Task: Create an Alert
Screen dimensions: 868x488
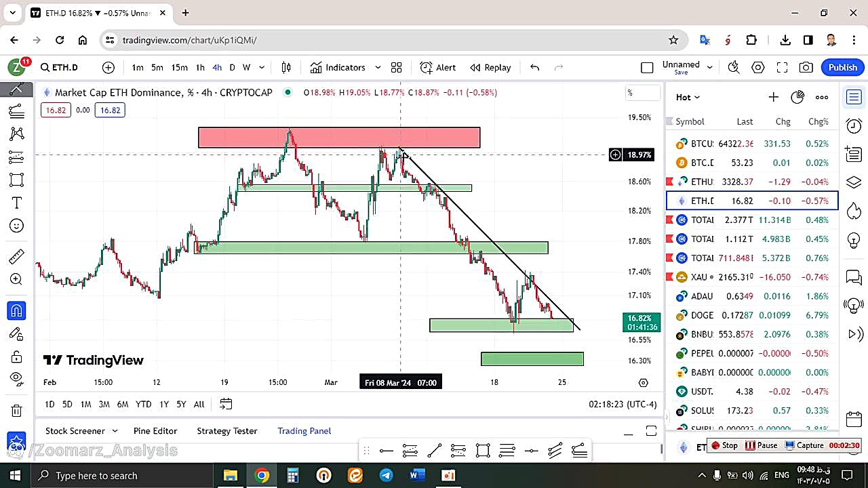Action: [x=438, y=67]
